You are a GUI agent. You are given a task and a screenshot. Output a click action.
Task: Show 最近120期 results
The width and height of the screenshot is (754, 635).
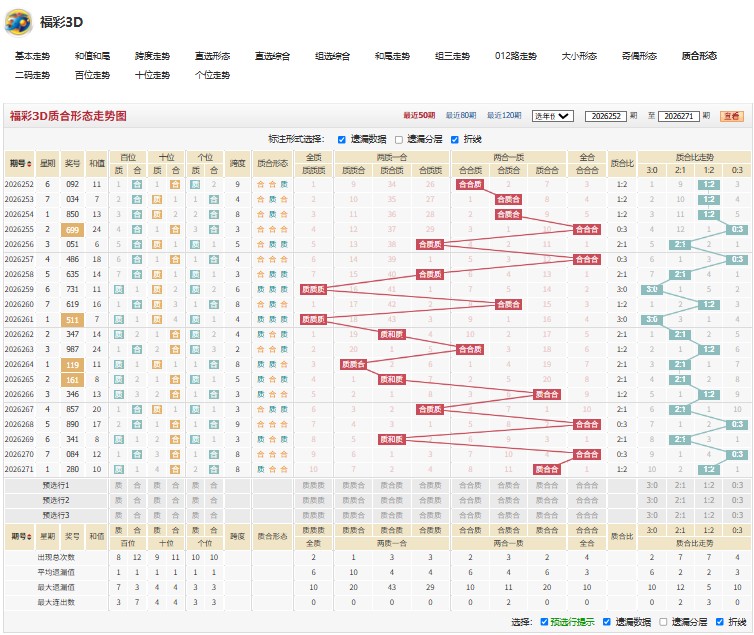(x=504, y=115)
